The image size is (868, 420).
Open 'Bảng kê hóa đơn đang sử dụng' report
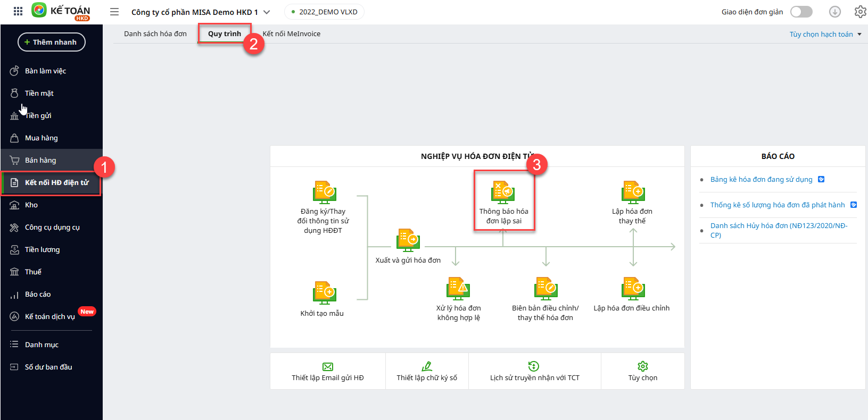pos(761,179)
